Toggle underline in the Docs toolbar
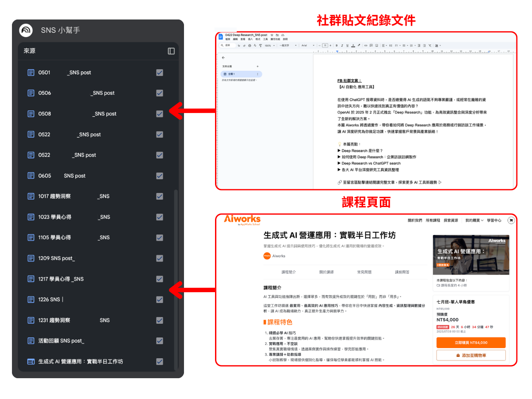The height and width of the screenshot is (399, 532). [x=347, y=45]
